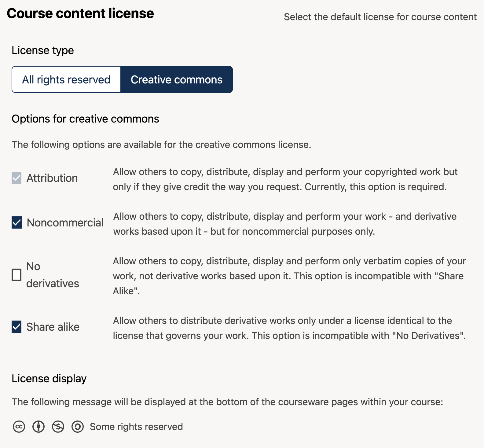Click the Some rights reserved text
Viewport: 484px width, 448px height.
pyautogui.click(x=136, y=427)
